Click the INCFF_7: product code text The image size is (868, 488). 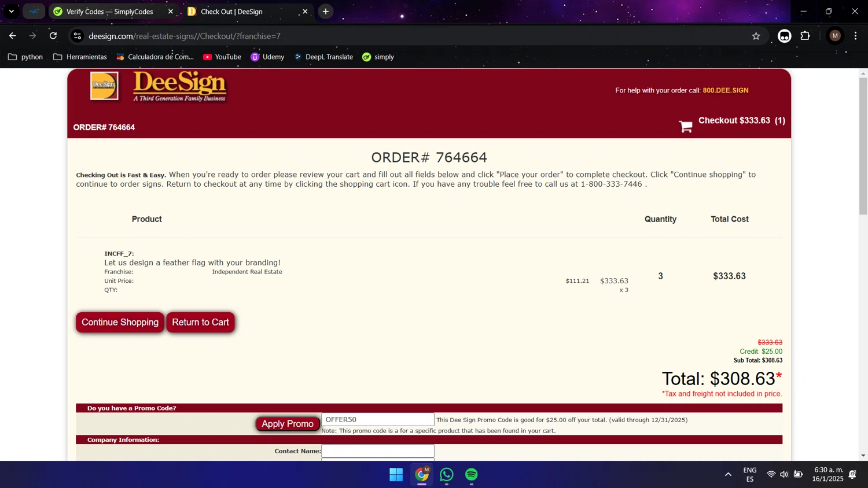tap(119, 254)
